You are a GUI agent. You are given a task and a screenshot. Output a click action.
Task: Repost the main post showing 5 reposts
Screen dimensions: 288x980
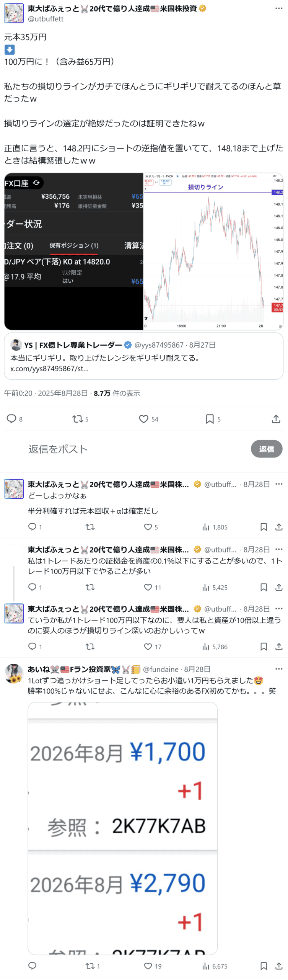click(78, 419)
